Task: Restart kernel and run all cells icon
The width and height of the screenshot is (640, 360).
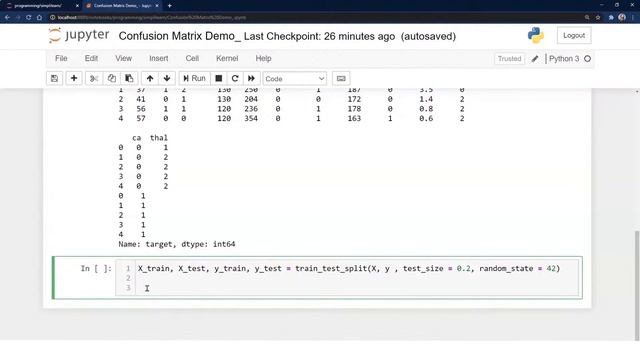Action: 251,78
